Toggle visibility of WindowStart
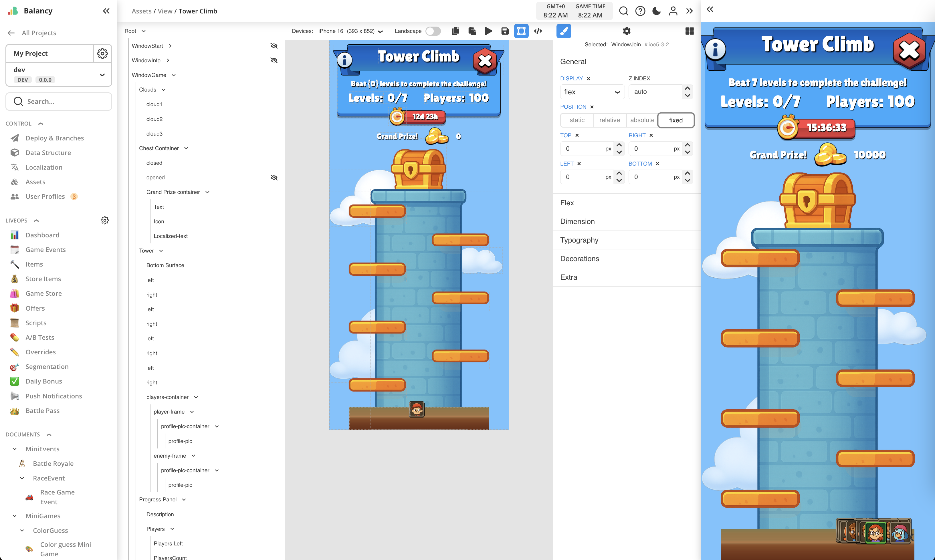The height and width of the screenshot is (560, 935). 274,46
